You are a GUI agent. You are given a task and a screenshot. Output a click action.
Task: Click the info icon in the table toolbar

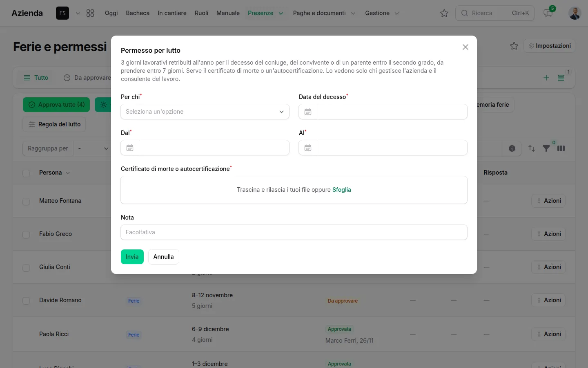coord(512,148)
